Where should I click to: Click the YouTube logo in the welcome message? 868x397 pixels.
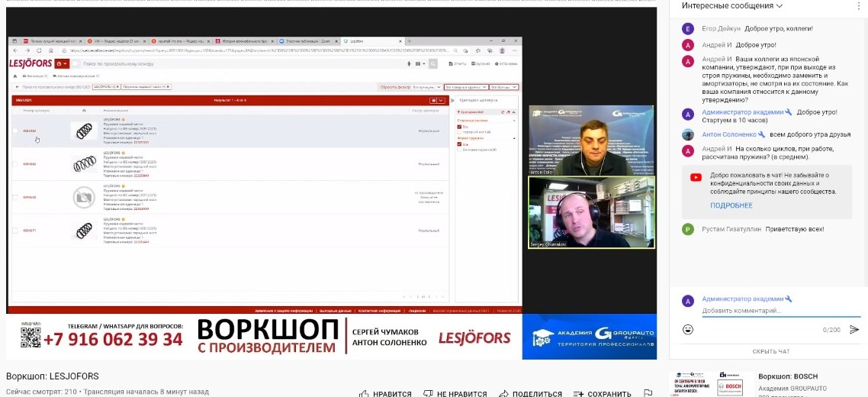[696, 177]
